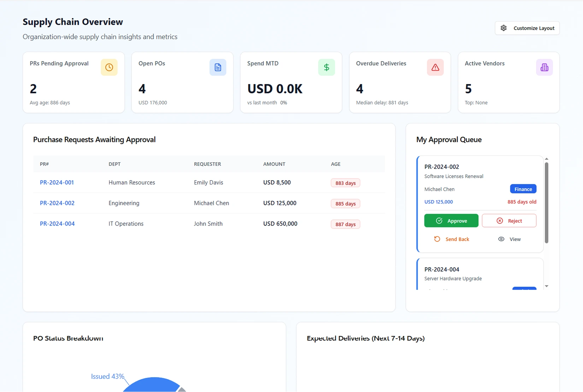
Task: Click the Server Hardware Upgrade description
Action: (x=453, y=279)
